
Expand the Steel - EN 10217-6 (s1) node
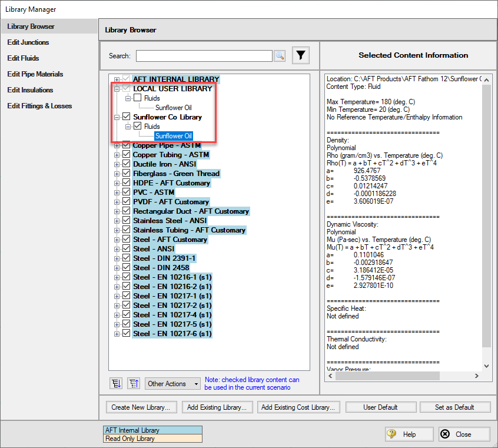click(117, 334)
